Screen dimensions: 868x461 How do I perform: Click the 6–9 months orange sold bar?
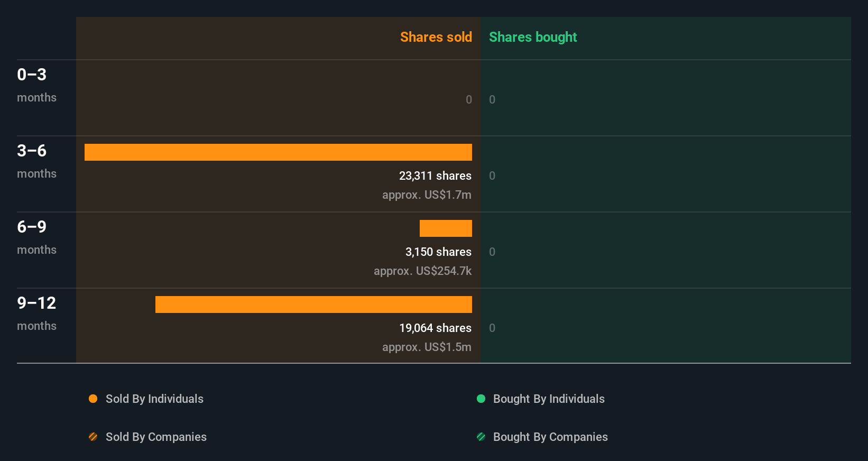pyautogui.click(x=446, y=228)
